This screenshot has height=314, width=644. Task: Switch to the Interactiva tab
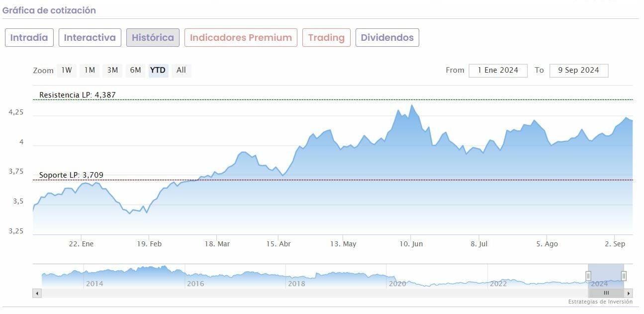[x=90, y=38]
